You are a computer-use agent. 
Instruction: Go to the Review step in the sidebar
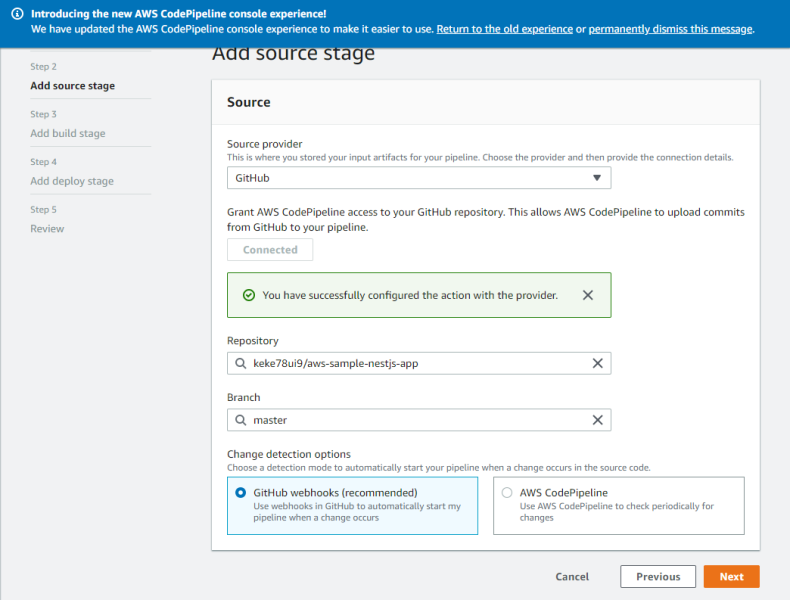(x=47, y=229)
